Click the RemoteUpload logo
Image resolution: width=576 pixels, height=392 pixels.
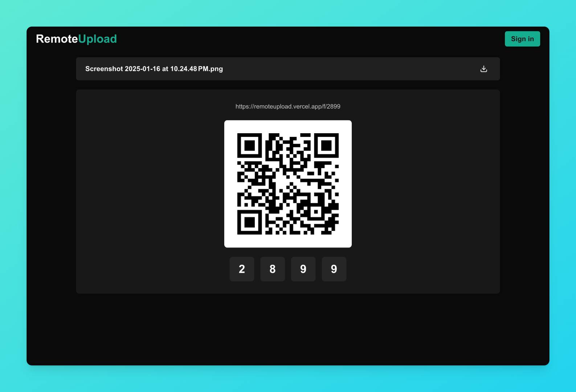76,39
